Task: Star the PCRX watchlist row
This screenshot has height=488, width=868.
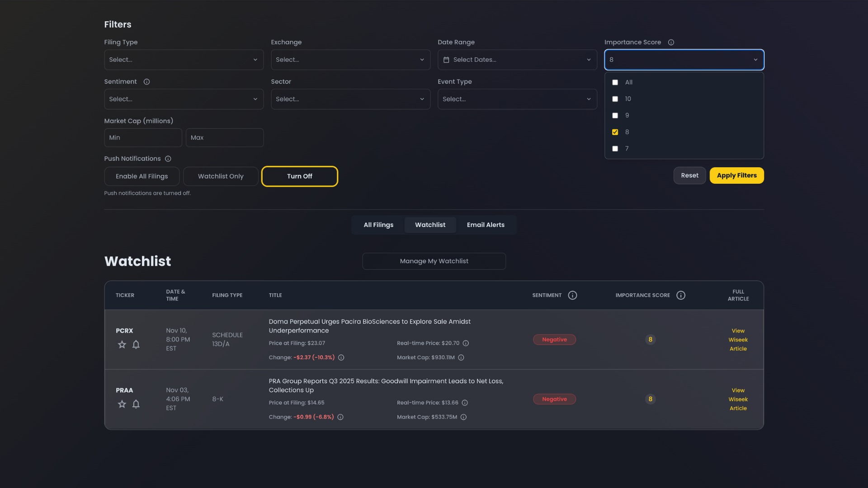Action: point(122,344)
